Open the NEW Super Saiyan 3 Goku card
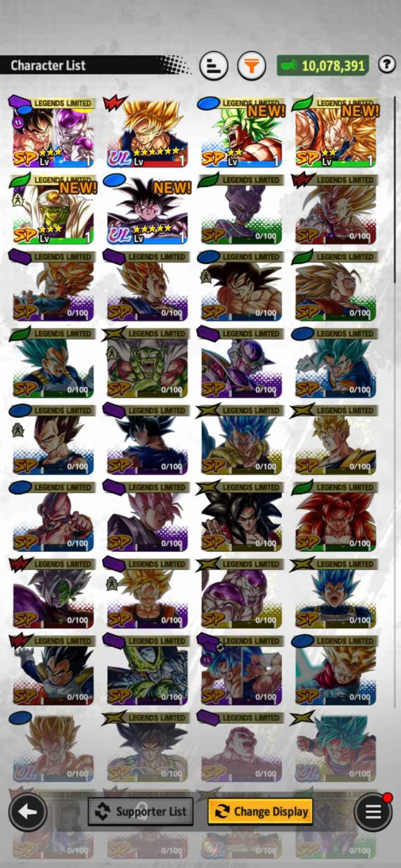Viewport: 401px width, 868px height. (x=335, y=133)
